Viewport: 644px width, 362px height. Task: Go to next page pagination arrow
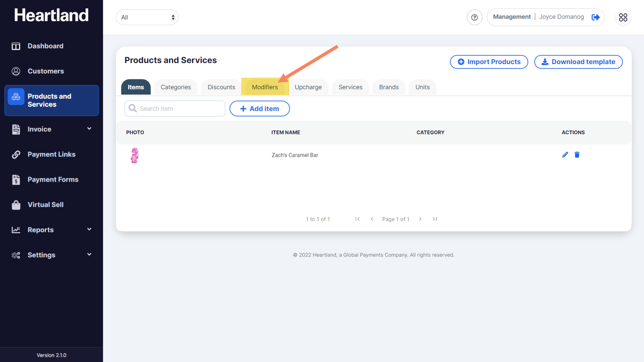(x=420, y=219)
